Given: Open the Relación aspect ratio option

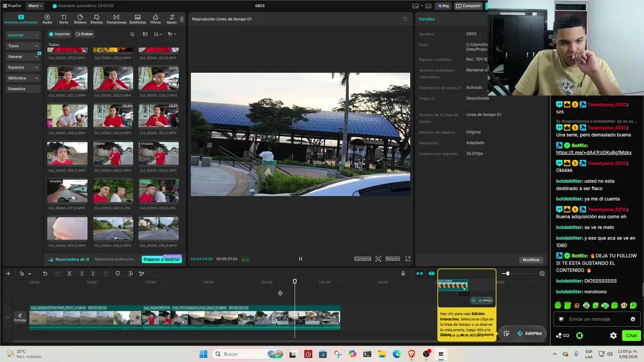Looking at the screenshot, I should coord(392,259).
